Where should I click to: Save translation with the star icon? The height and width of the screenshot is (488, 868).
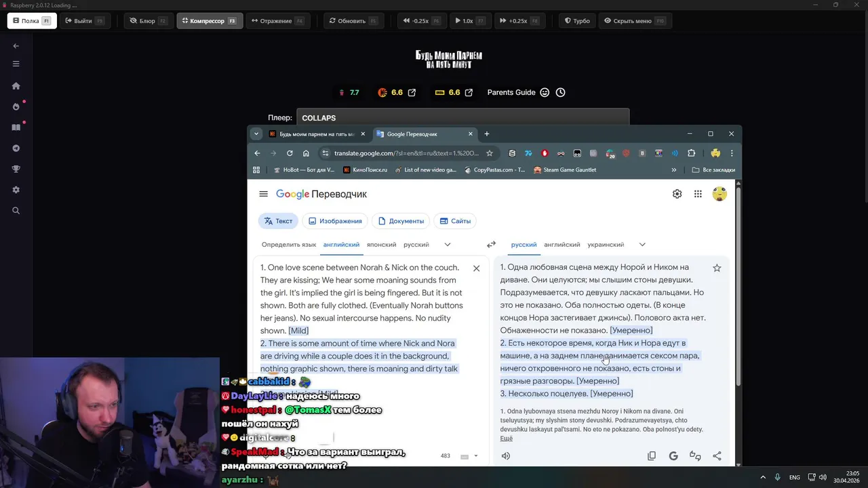717,268
